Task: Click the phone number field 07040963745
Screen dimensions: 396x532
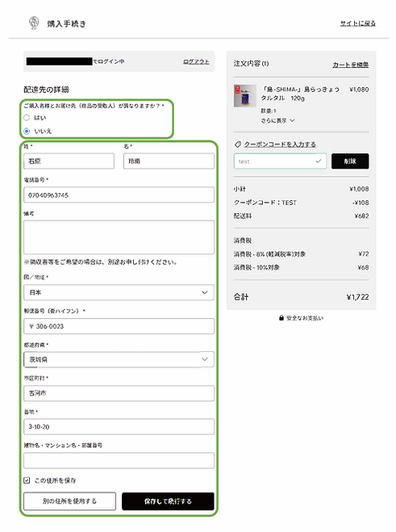Action: (119, 195)
